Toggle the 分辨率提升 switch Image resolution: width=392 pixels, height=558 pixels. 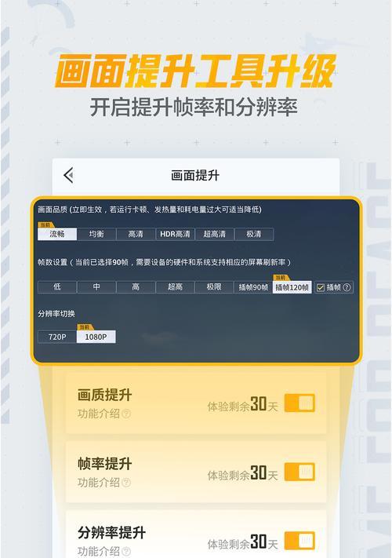coord(299,542)
